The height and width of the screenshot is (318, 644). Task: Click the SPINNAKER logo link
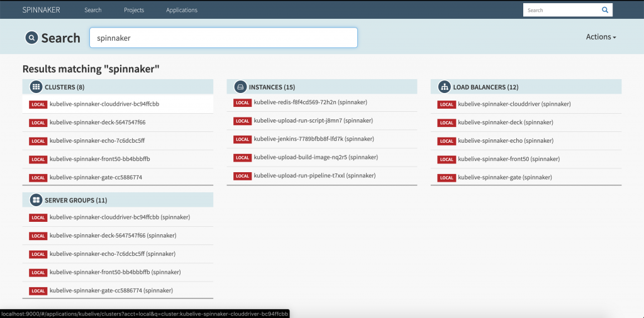[x=42, y=10]
